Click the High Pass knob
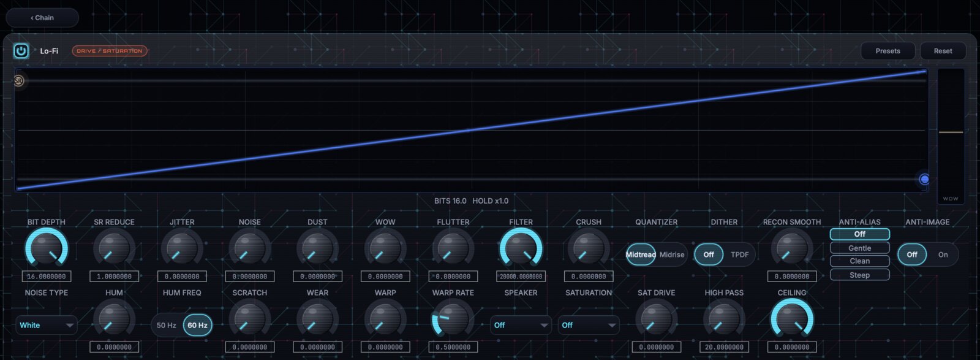 pyautogui.click(x=724, y=320)
